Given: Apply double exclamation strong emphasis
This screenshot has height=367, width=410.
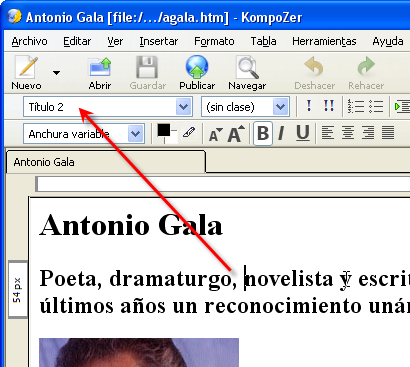Looking at the screenshot, I should point(329,106).
